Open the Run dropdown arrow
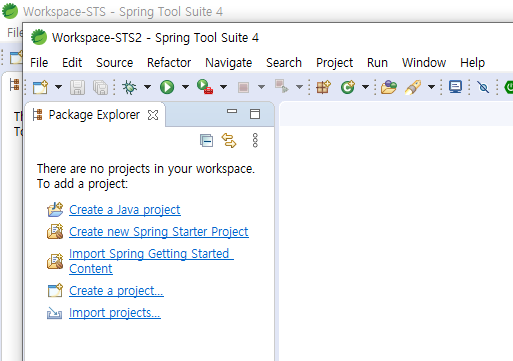513x361 pixels. click(185, 87)
